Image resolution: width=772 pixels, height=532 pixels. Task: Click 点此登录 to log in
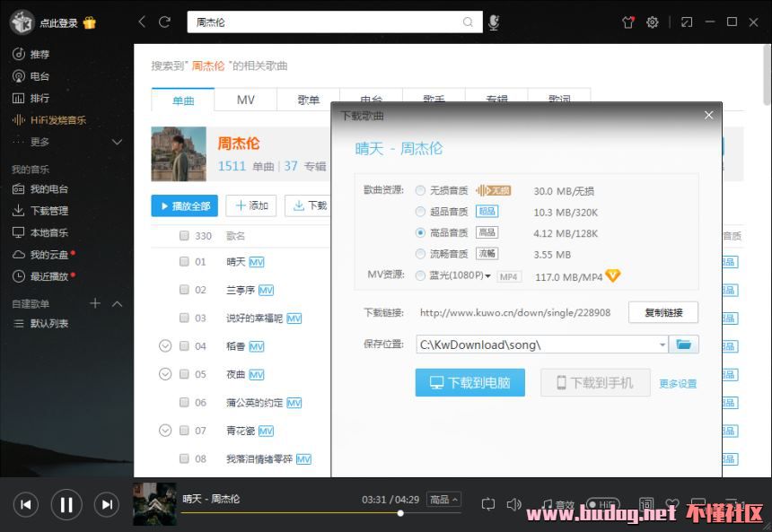(58, 23)
